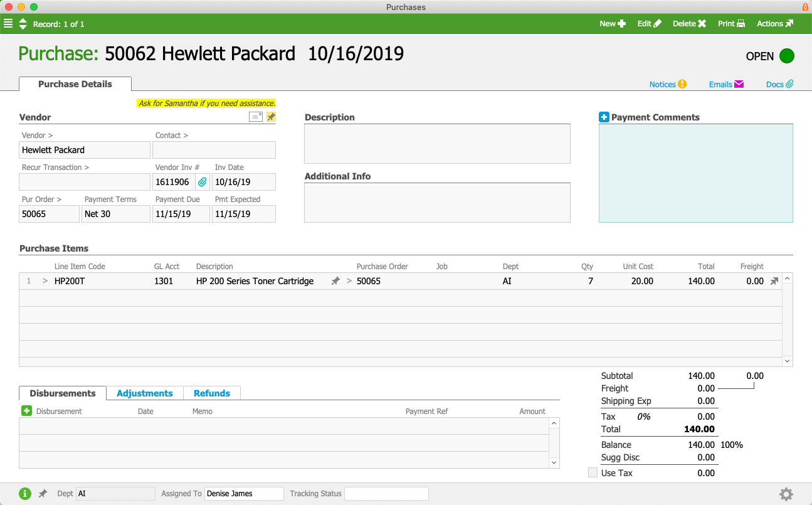Open the Recur Transaction > link
This screenshot has width=812, height=505.
coord(55,167)
